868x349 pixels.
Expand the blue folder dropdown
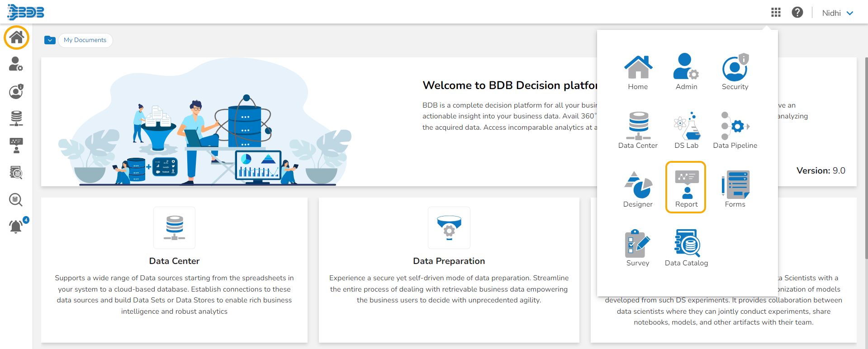point(50,40)
